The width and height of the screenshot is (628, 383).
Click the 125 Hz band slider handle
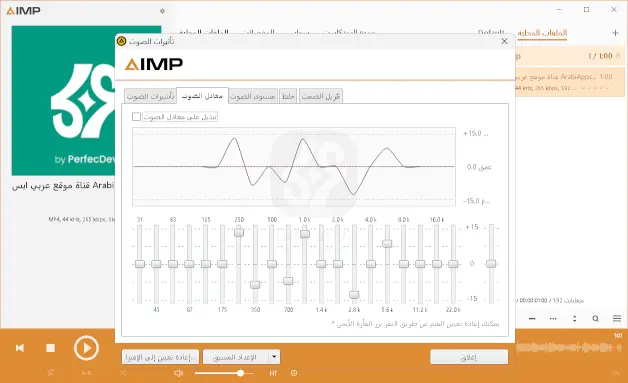(x=206, y=264)
